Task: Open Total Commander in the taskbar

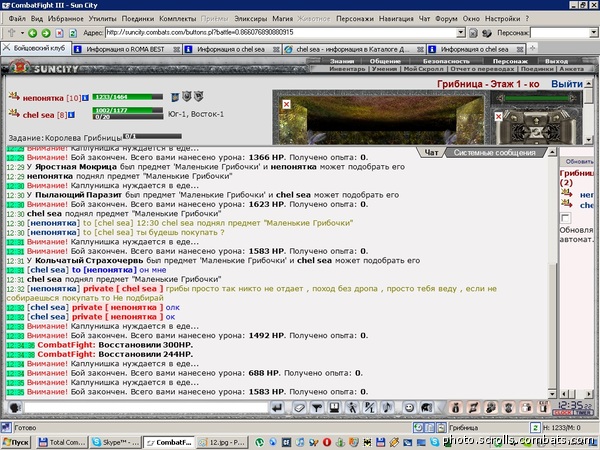Action: tap(62, 442)
